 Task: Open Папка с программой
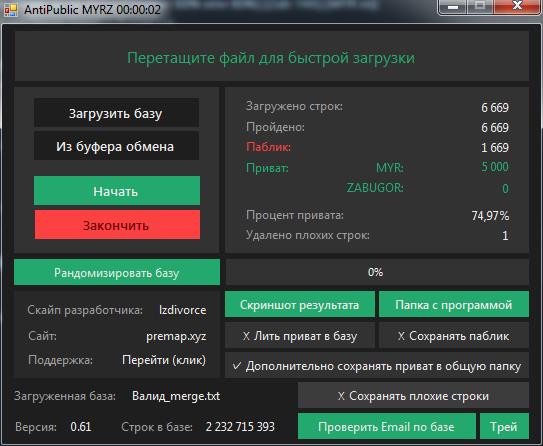[454, 304]
